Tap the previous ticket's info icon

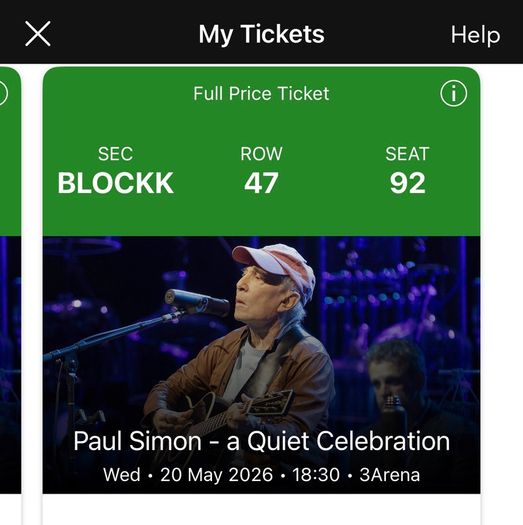(3, 93)
